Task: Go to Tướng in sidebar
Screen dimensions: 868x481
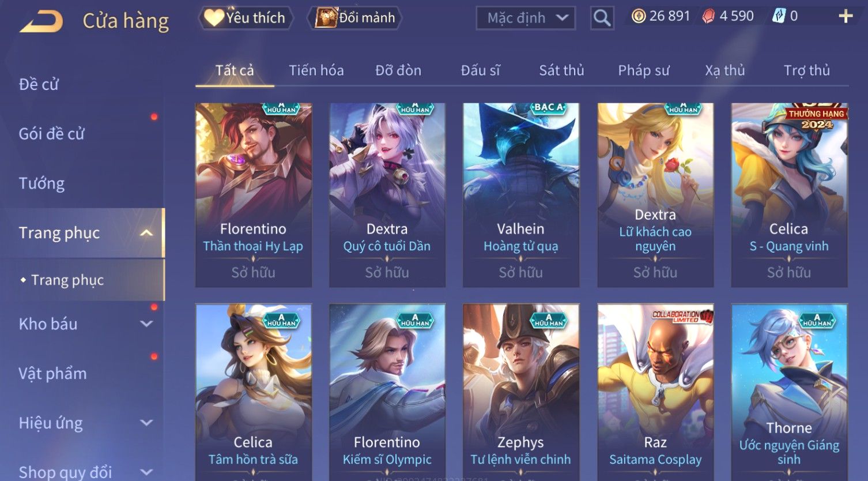Action: (41, 183)
